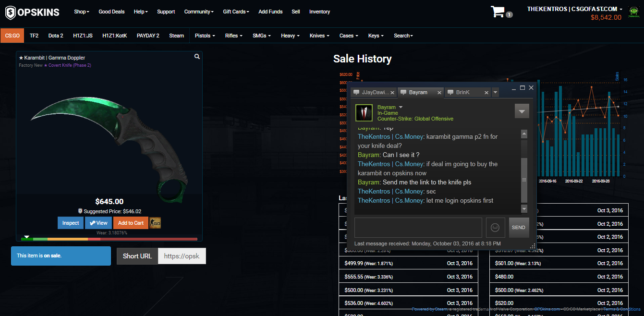Focus the chat message input box

pyautogui.click(x=418, y=227)
